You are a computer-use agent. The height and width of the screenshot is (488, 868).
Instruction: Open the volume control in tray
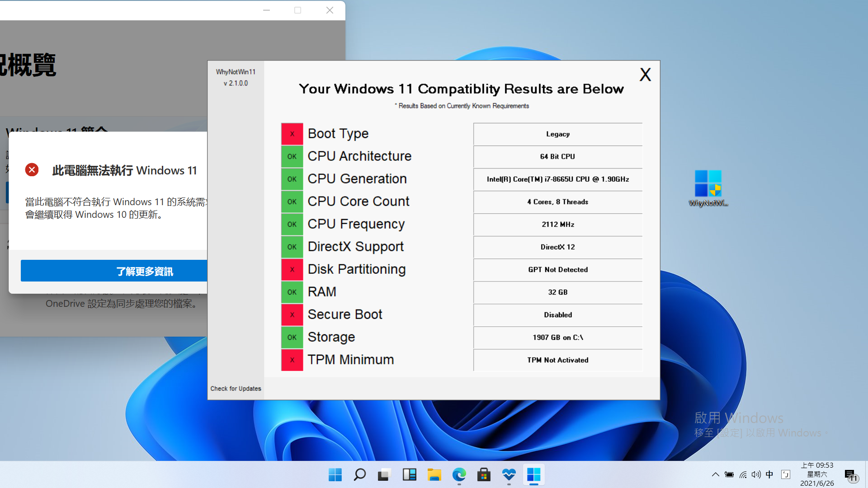pos(756,474)
